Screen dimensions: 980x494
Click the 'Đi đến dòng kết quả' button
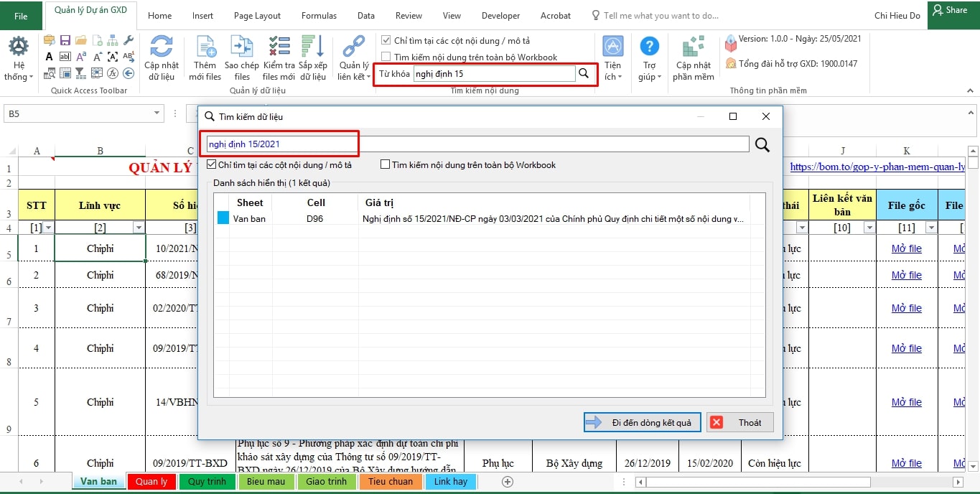[x=642, y=422]
